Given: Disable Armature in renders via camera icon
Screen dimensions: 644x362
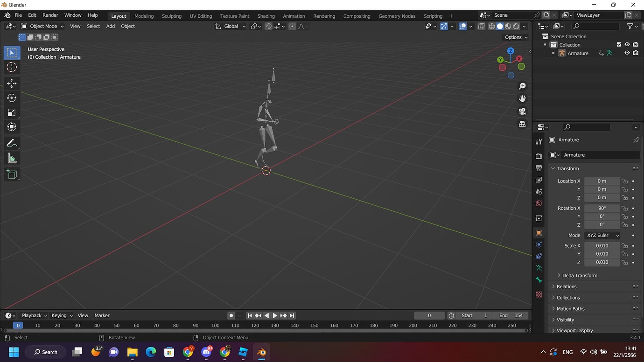Looking at the screenshot, I should coord(636,53).
